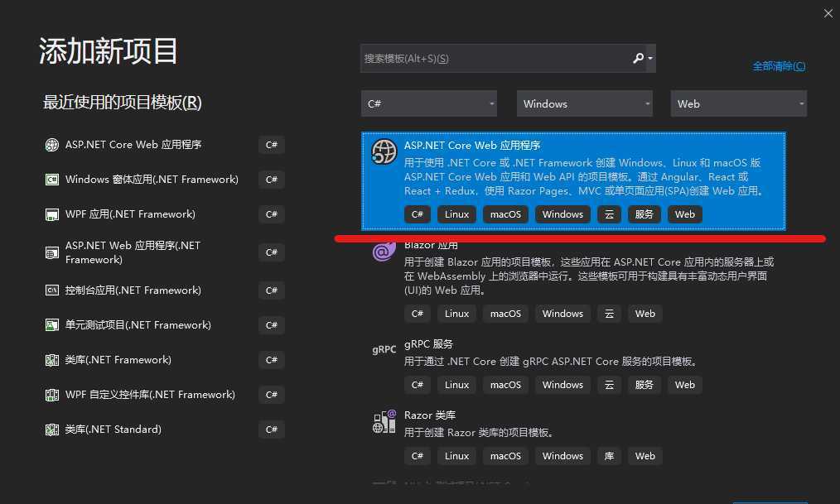The width and height of the screenshot is (840, 504).
Task: Click the Web tag under Blazor 应用
Action: [645, 314]
